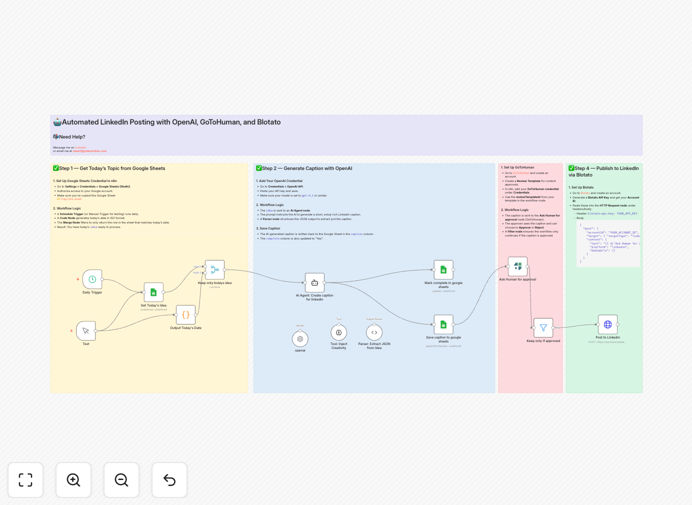Open the Mark complete in google sheets node
This screenshot has width=692, height=505.
[x=444, y=270]
